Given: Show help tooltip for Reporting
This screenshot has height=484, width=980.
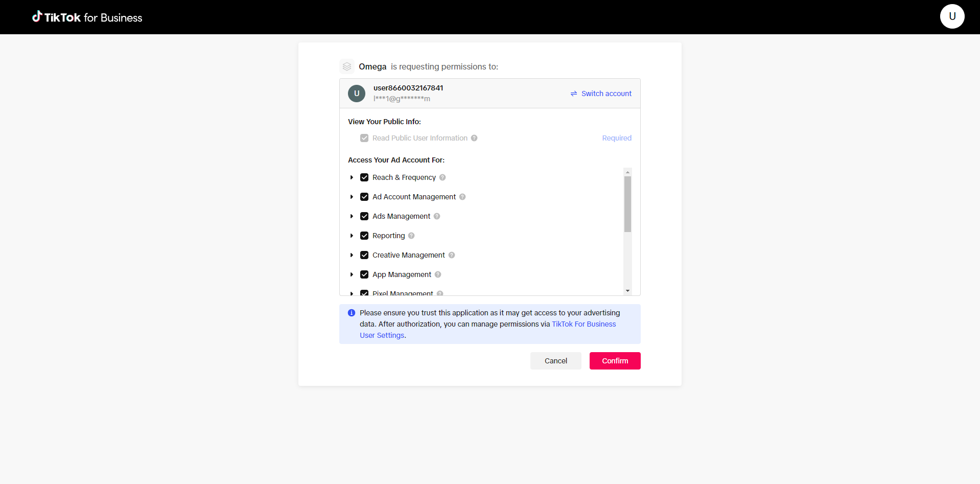Looking at the screenshot, I should [x=411, y=236].
